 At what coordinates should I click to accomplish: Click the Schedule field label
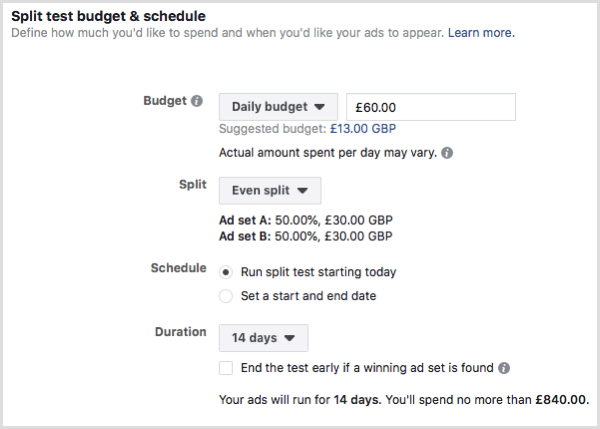179,268
